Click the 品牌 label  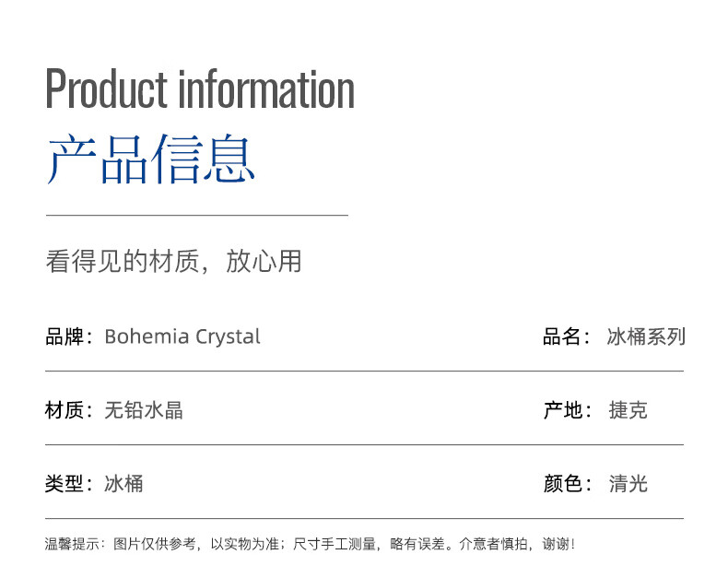pyautogui.click(x=65, y=336)
